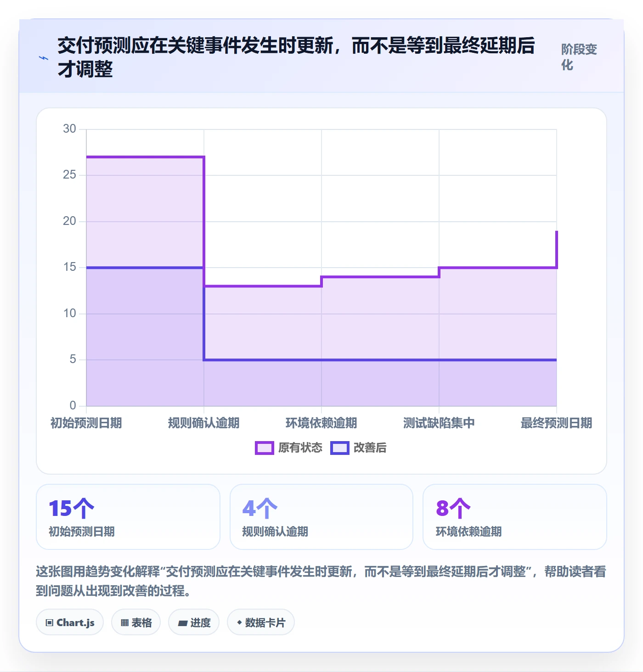Click the y-axis value 20
This screenshot has width=643, height=672.
coord(69,221)
